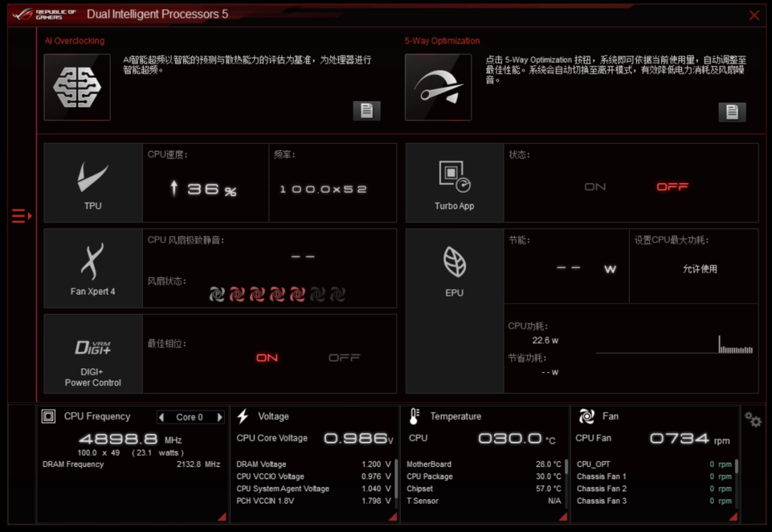Click the Temperature thermometer icon
The height and width of the screenshot is (532, 772).
pyautogui.click(x=414, y=417)
